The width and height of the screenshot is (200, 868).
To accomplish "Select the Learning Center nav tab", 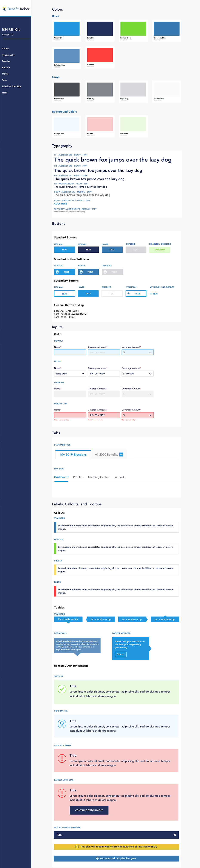I will 98,477.
